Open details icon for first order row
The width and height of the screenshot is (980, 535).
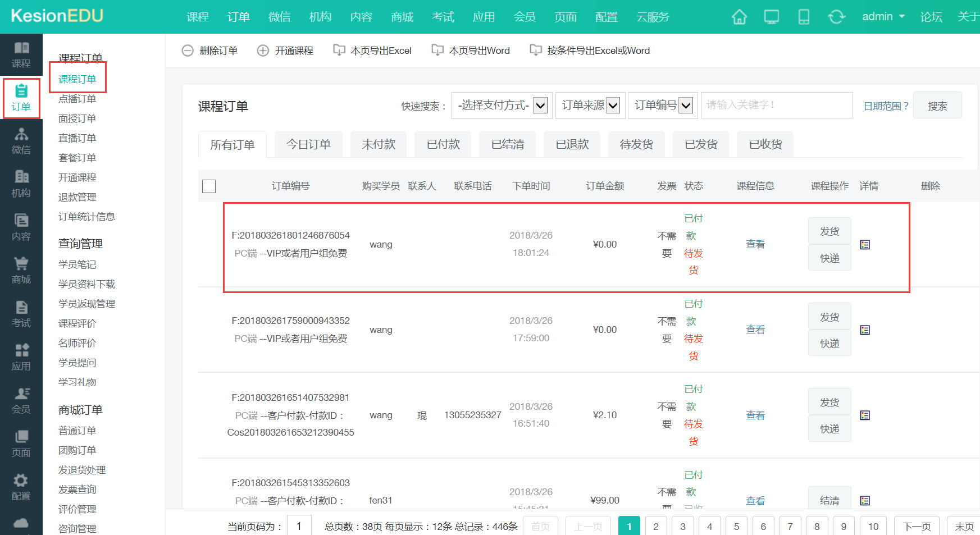pyautogui.click(x=865, y=245)
